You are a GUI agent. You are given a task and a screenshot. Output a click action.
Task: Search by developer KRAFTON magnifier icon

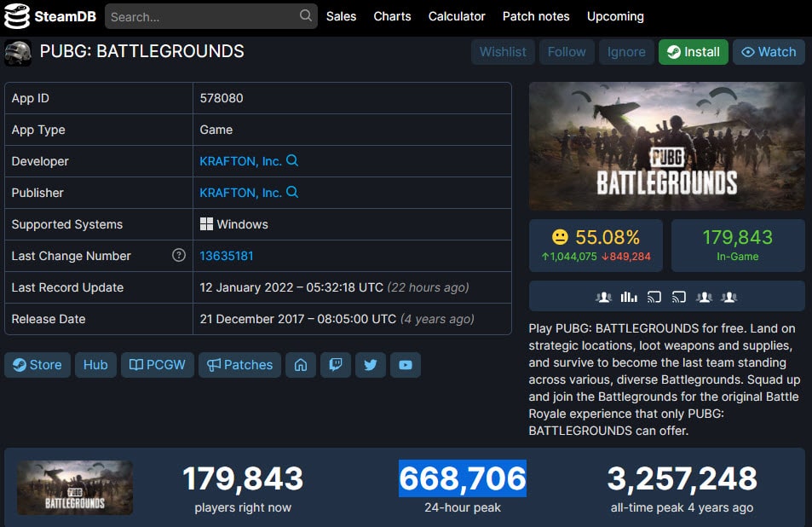[292, 160]
